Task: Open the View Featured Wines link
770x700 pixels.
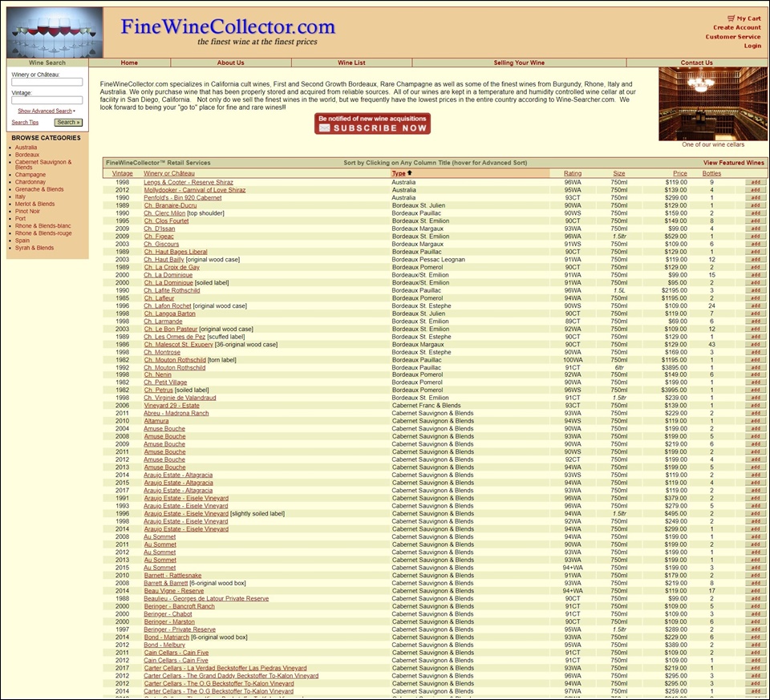Action: (x=734, y=163)
